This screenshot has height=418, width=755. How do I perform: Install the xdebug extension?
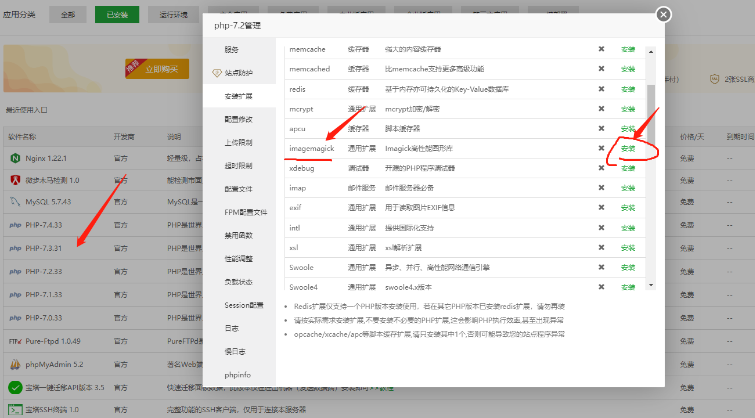tap(628, 168)
